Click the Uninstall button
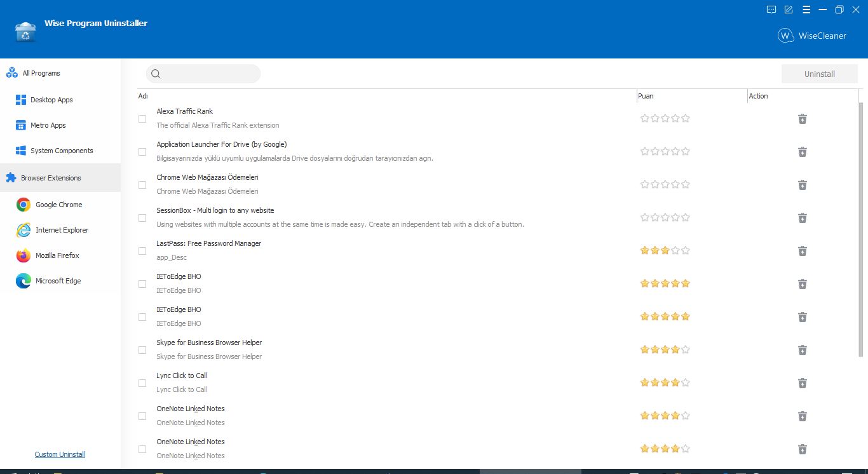Screen dimensions: 868x474 click(820, 74)
